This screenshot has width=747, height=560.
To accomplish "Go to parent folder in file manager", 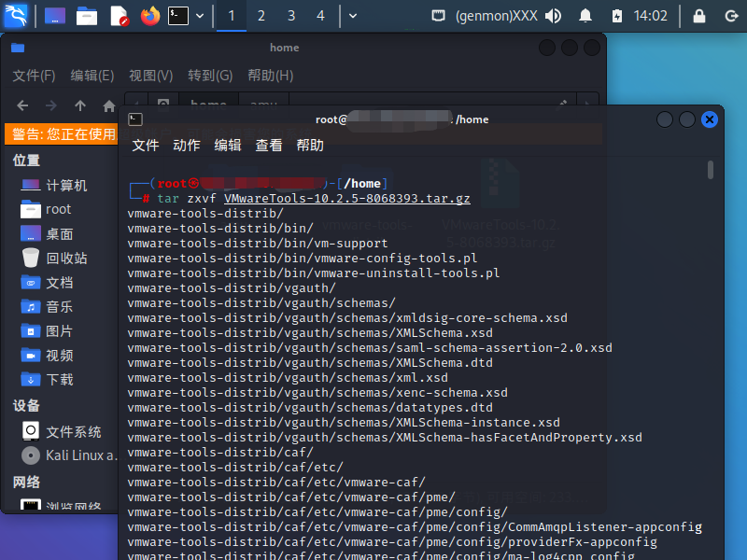I will point(80,105).
